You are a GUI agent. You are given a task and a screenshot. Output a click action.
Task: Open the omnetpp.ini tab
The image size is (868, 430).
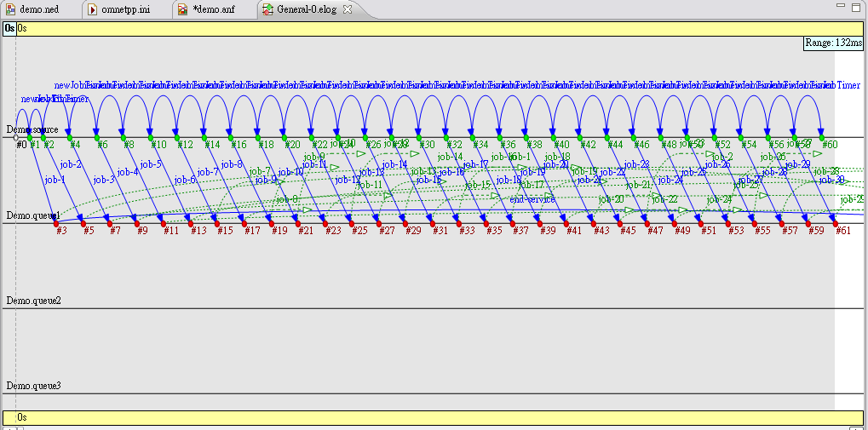[x=125, y=9]
